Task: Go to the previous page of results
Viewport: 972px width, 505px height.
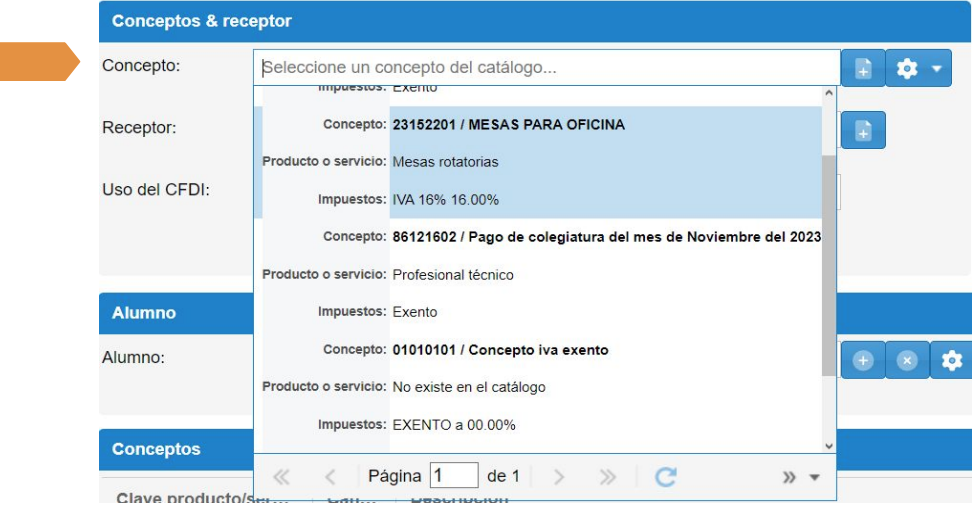Action: [331, 477]
